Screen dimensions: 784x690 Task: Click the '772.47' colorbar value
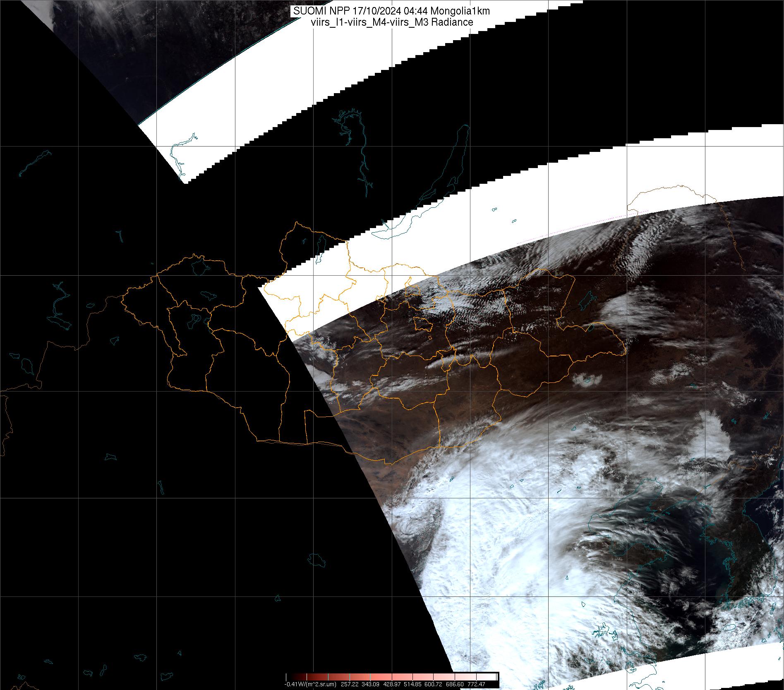coord(477,684)
